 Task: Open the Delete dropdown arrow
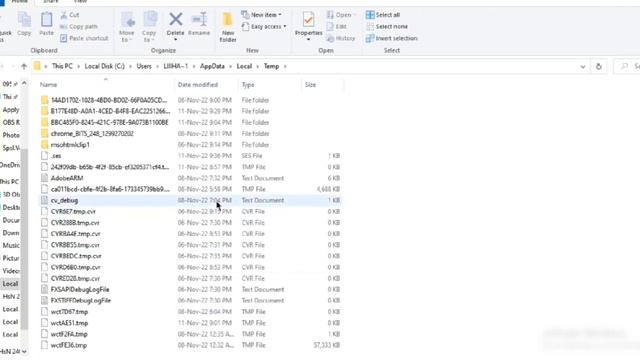point(176,40)
